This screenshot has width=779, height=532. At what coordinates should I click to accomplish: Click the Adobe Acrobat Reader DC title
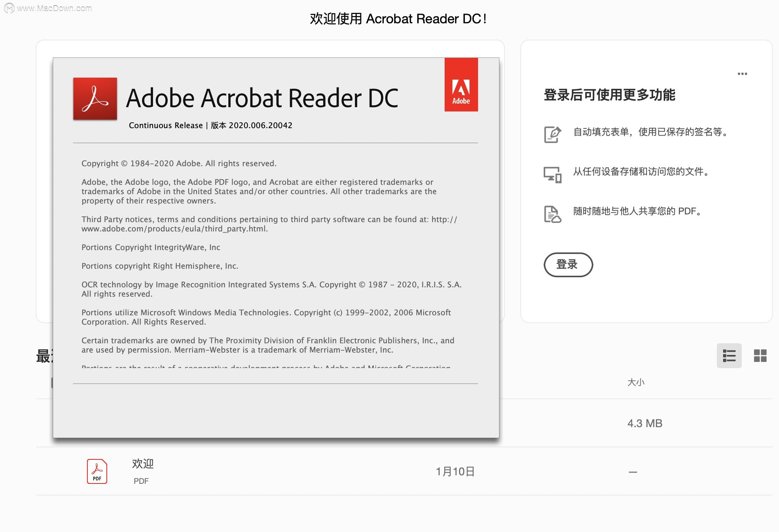pyautogui.click(x=262, y=98)
